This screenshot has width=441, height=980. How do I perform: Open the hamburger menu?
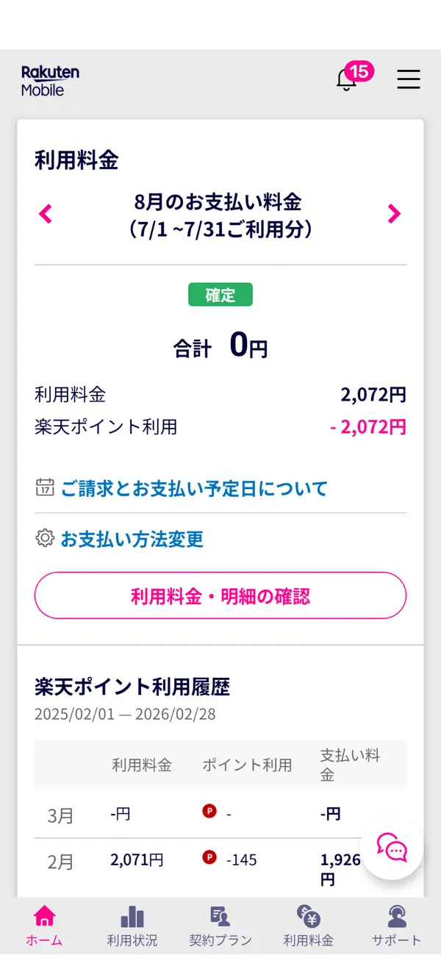pyautogui.click(x=409, y=81)
